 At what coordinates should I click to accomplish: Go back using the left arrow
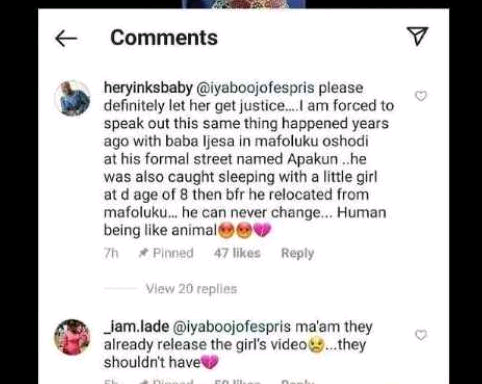coord(66,38)
